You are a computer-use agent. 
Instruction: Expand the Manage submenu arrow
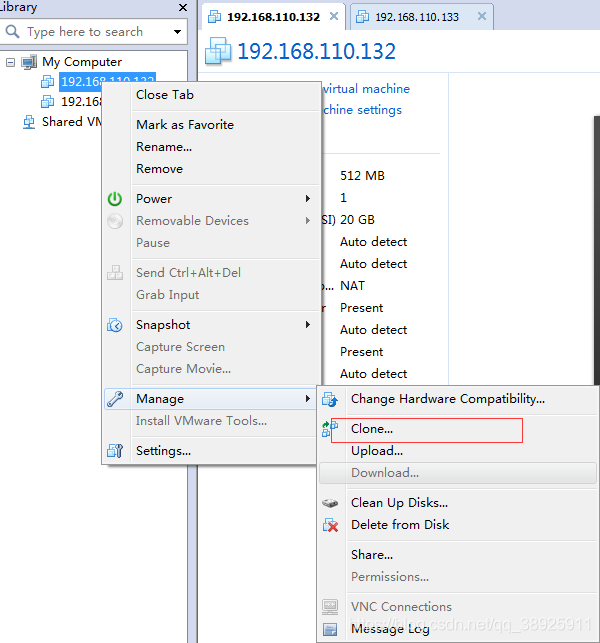click(308, 399)
